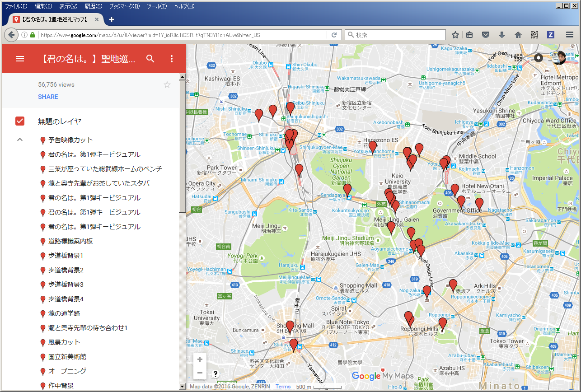Screen dimensions: 581x392
Task: Open the Terms link on the map
Action: pos(283,387)
